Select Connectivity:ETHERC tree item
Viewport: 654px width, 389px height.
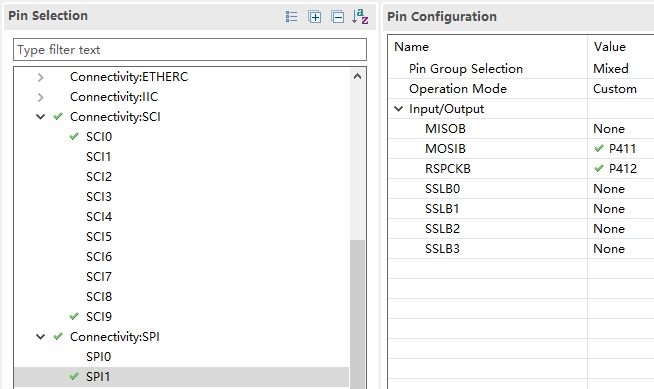tap(129, 77)
